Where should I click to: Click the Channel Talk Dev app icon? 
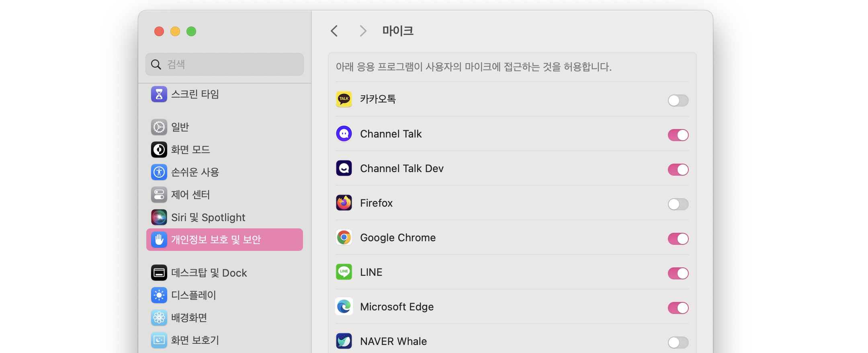click(344, 168)
